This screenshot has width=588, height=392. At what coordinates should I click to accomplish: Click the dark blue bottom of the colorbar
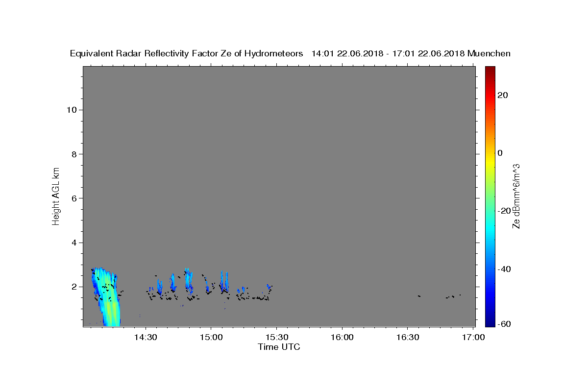[x=490, y=321]
